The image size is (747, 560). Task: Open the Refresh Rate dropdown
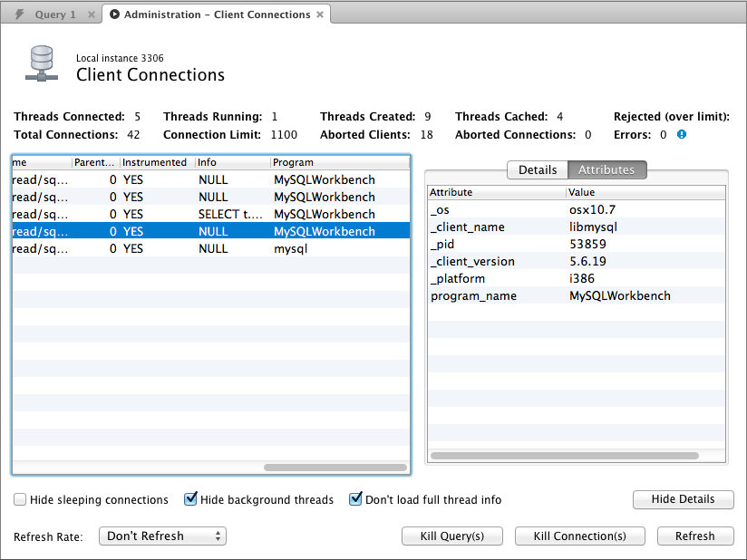[162, 536]
